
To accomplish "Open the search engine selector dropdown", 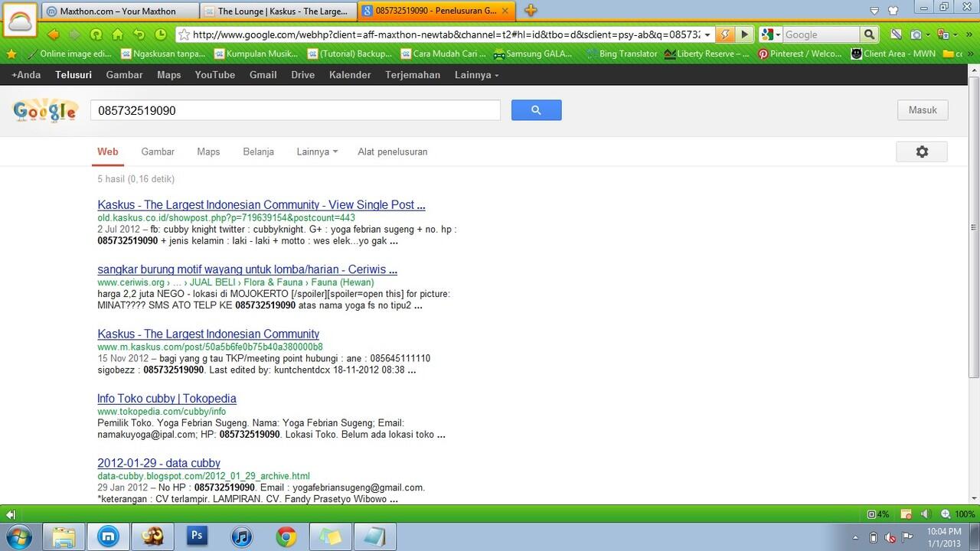I will [x=770, y=34].
